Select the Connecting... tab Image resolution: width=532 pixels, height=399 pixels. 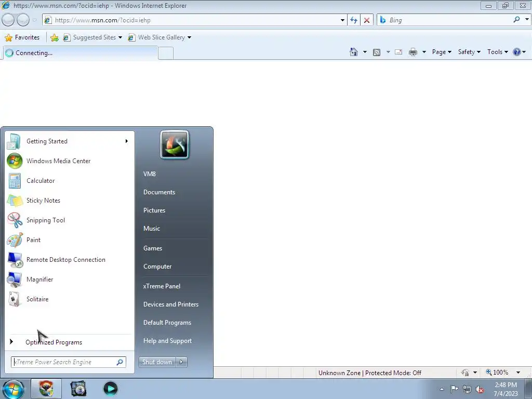click(81, 53)
